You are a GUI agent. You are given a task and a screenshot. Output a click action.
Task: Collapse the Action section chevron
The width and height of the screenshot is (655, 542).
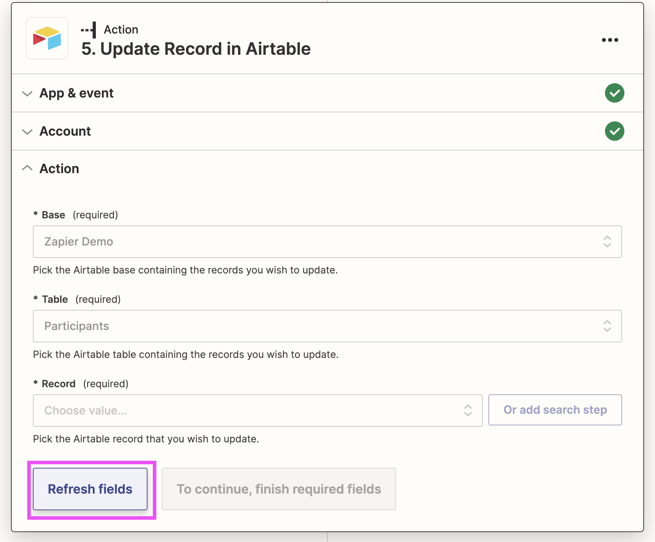pyautogui.click(x=27, y=169)
